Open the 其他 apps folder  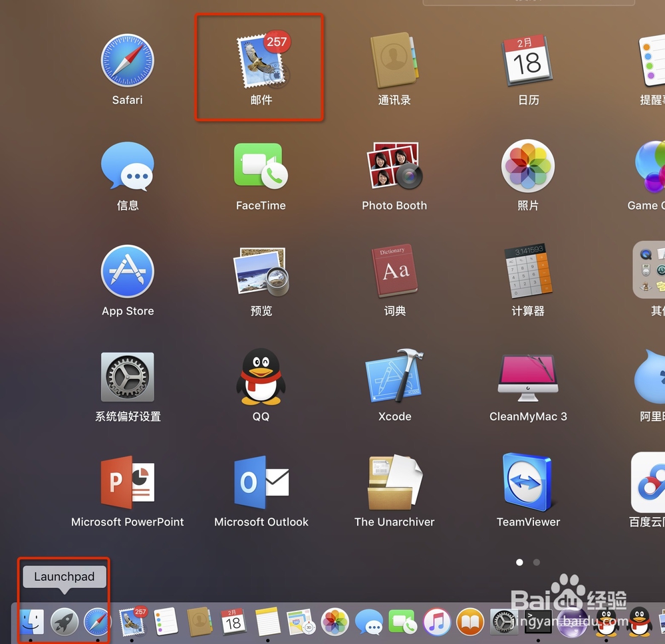(x=649, y=270)
